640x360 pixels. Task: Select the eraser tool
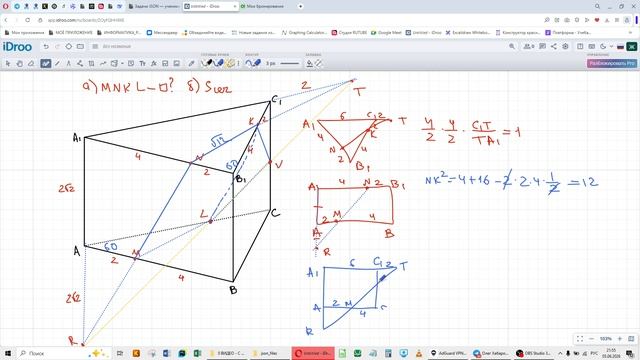click(x=31, y=64)
